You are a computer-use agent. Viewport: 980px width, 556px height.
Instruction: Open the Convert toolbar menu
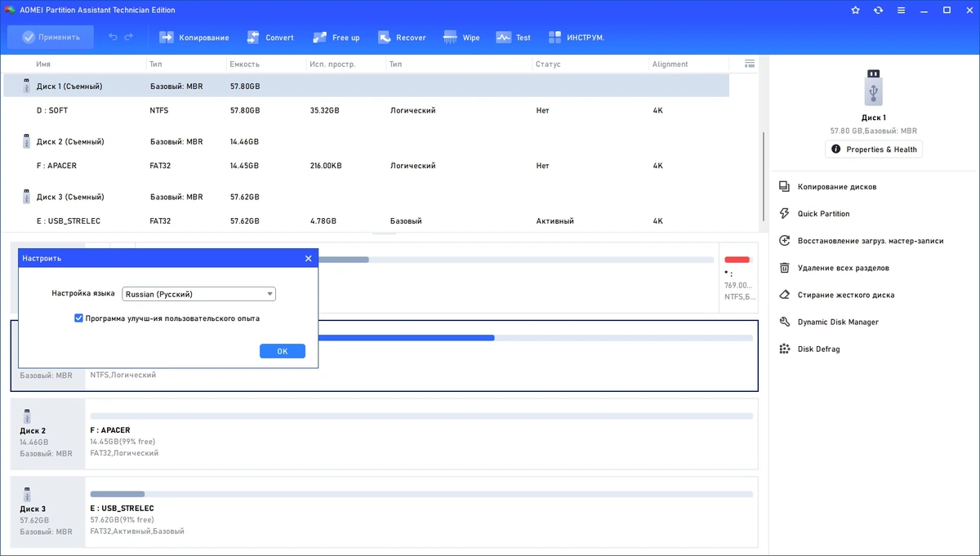click(x=269, y=38)
